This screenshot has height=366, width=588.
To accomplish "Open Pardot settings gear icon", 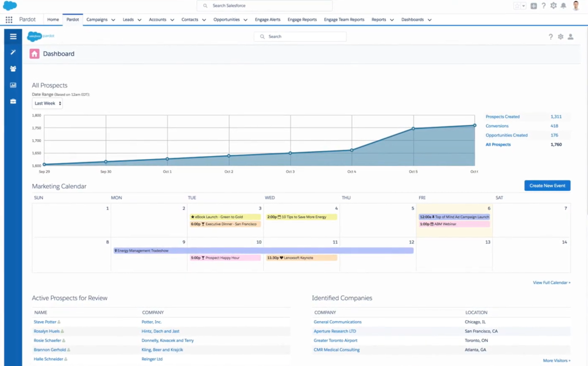I will (x=560, y=36).
